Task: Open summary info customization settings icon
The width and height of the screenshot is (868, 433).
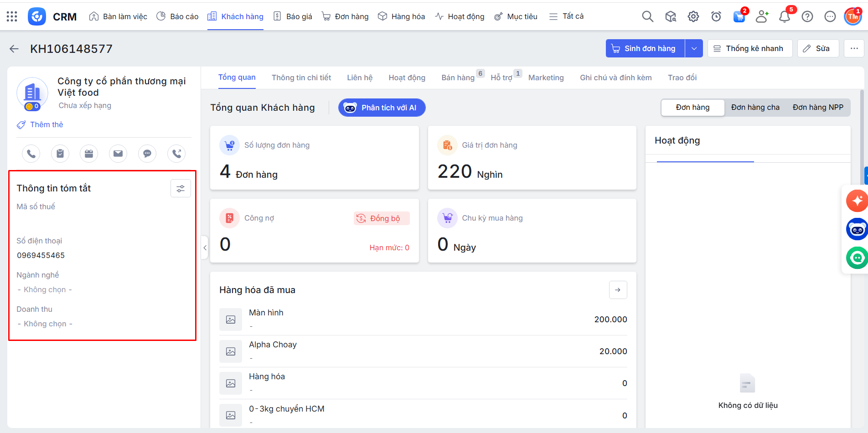Action: (181, 188)
